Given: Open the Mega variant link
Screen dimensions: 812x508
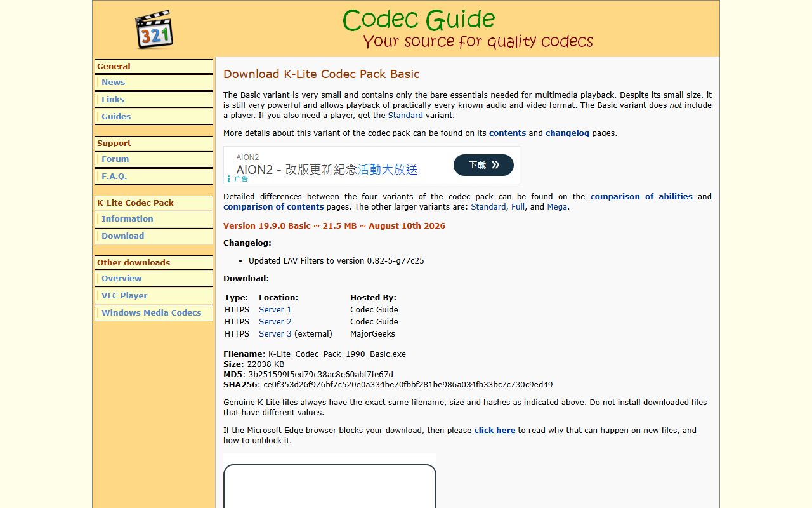Looking at the screenshot, I should click(x=557, y=207).
